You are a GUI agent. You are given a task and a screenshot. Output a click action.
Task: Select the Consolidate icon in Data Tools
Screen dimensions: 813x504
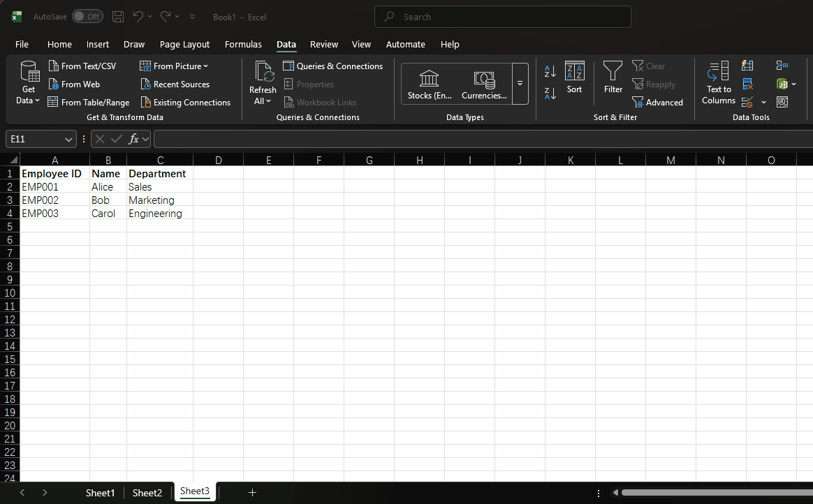click(782, 65)
